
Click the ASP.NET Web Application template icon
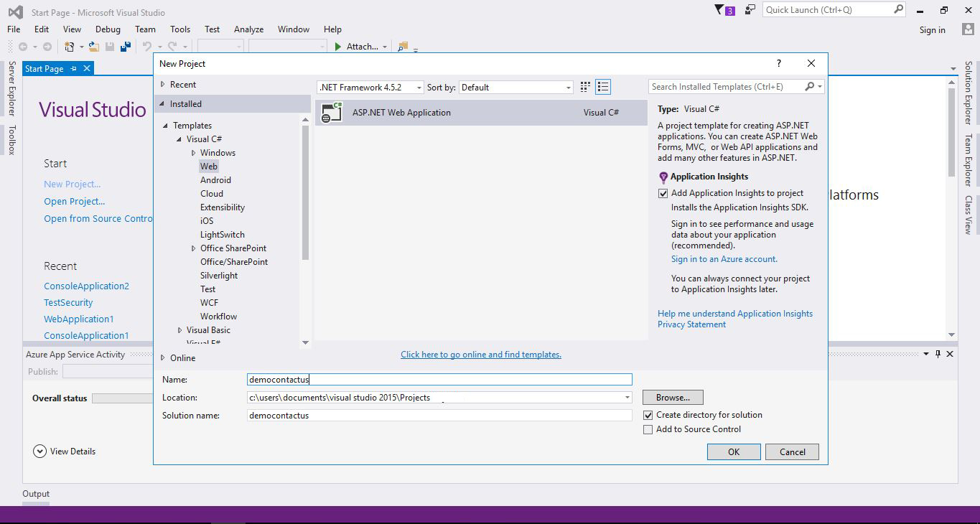332,112
